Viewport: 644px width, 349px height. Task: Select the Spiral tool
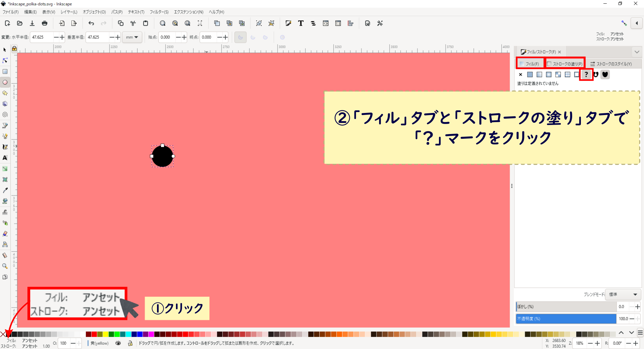coord(5,115)
